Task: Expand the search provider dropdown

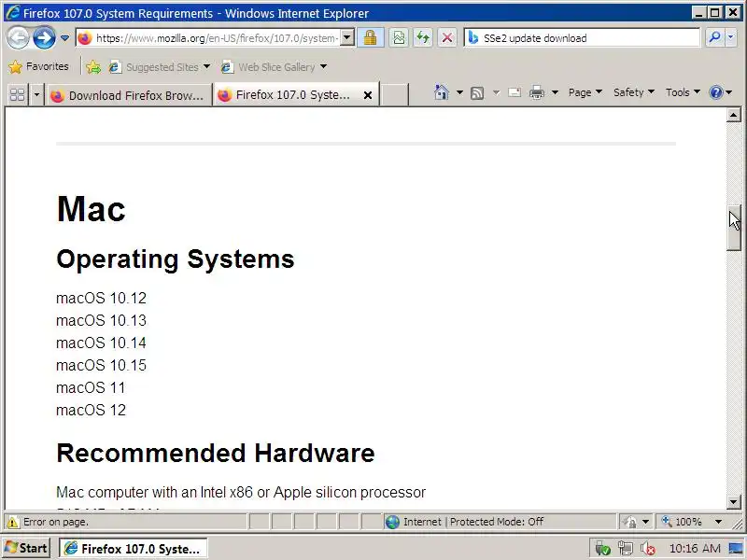Action: (x=730, y=37)
